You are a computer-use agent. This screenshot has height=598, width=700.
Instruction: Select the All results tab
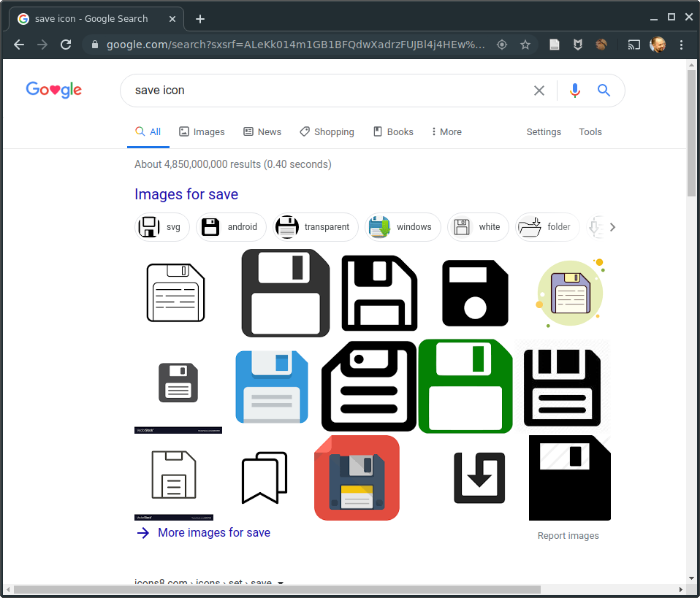pyautogui.click(x=148, y=131)
